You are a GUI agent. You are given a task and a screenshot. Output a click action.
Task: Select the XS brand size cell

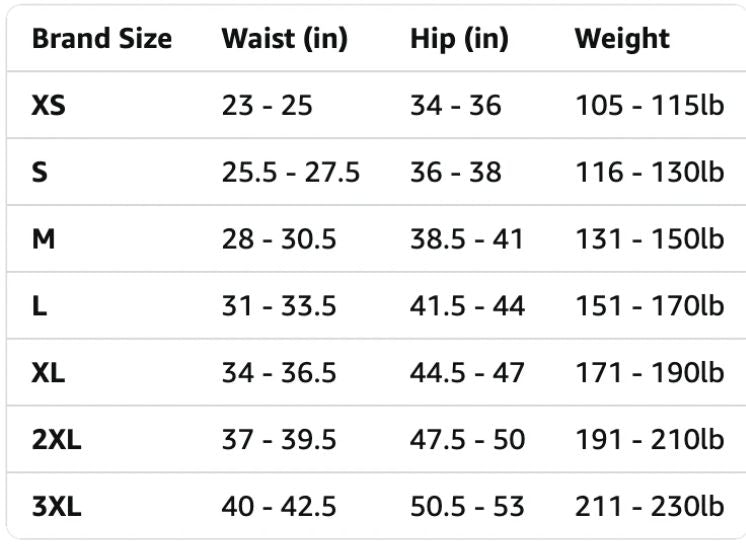49,105
